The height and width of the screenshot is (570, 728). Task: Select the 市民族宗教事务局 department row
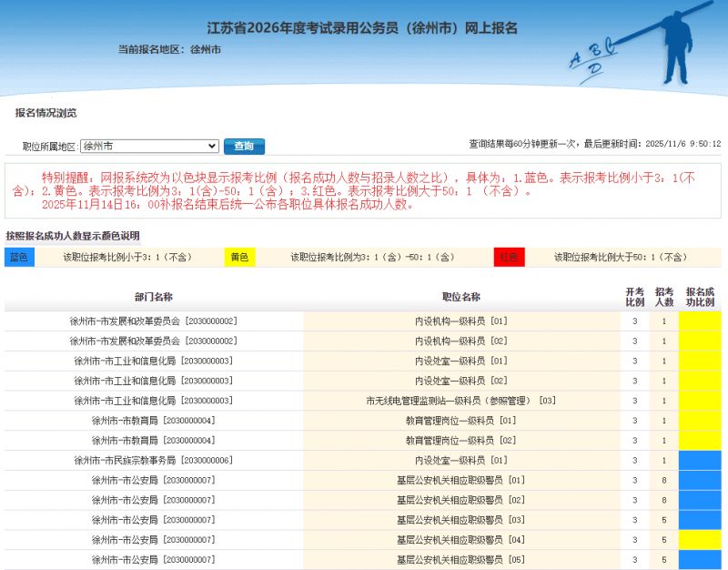click(x=153, y=461)
